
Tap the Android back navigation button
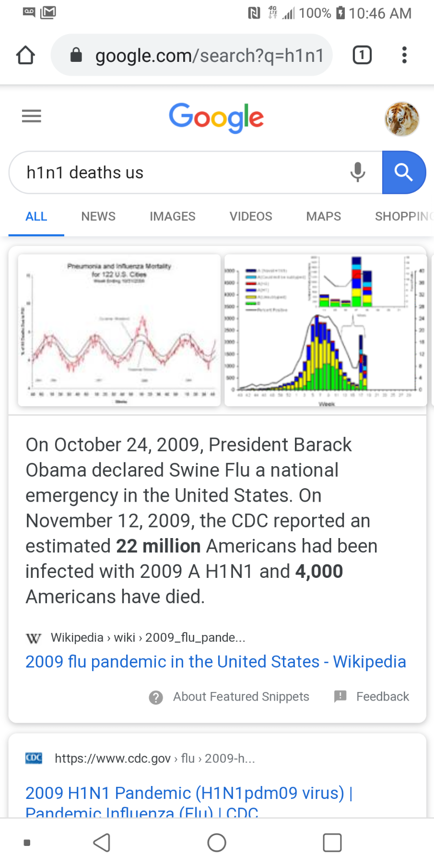(102, 843)
